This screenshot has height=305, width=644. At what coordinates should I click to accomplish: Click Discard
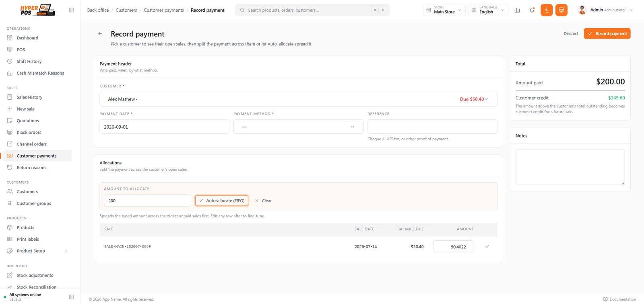coord(570,34)
